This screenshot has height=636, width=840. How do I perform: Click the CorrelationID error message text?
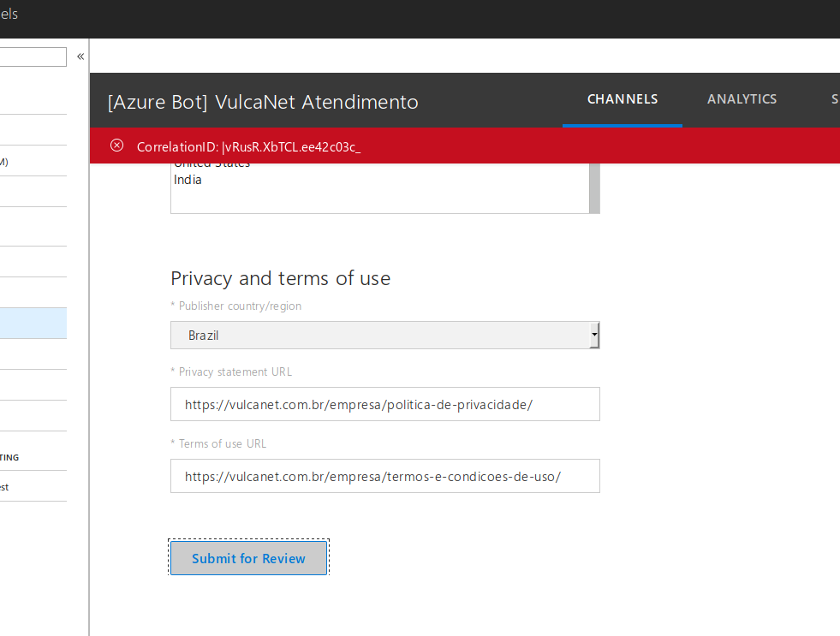246,146
